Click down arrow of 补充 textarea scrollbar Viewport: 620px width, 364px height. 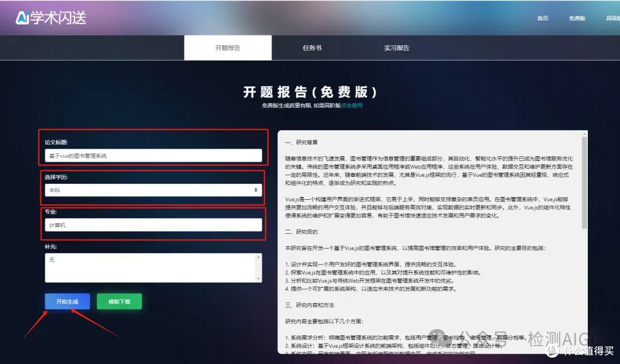tap(258, 279)
